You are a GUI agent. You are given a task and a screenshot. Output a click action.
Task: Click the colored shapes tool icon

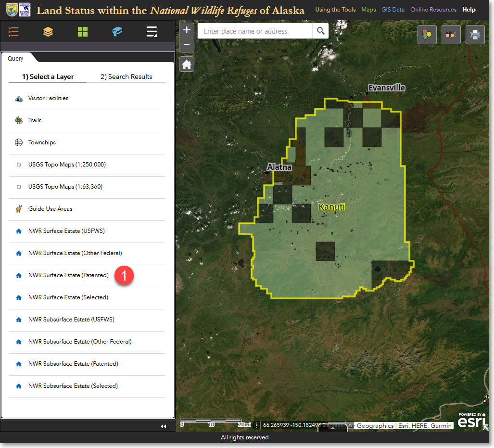[x=427, y=35]
